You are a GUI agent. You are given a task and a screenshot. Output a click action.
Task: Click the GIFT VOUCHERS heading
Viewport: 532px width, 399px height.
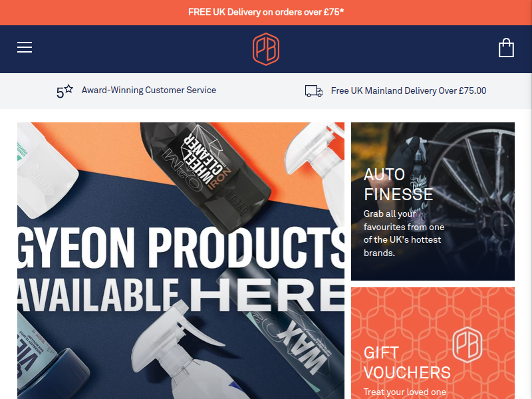click(x=407, y=362)
